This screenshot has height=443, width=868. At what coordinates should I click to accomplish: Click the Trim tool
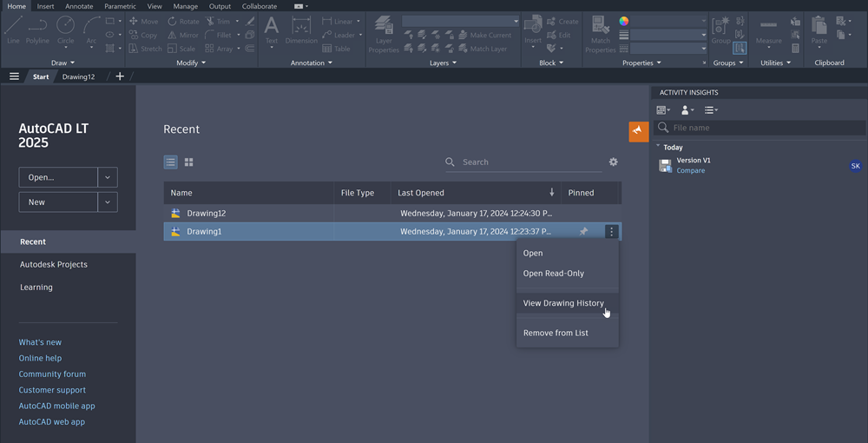(x=218, y=22)
